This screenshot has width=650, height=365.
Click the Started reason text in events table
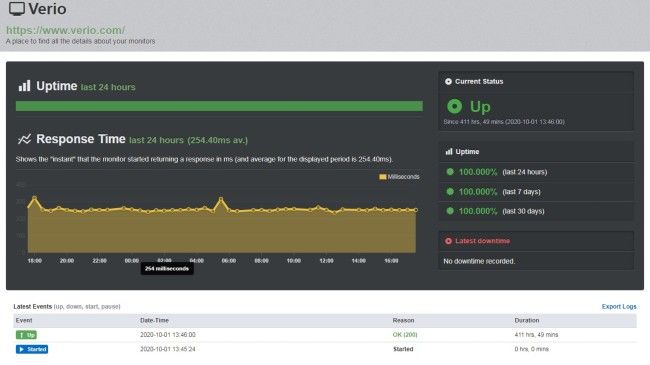[x=403, y=349]
